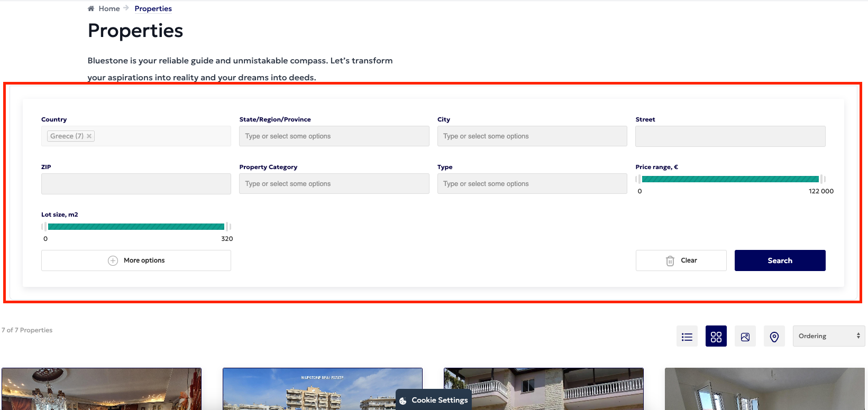Show properties on map view
The height and width of the screenshot is (410, 868).
[774, 337]
